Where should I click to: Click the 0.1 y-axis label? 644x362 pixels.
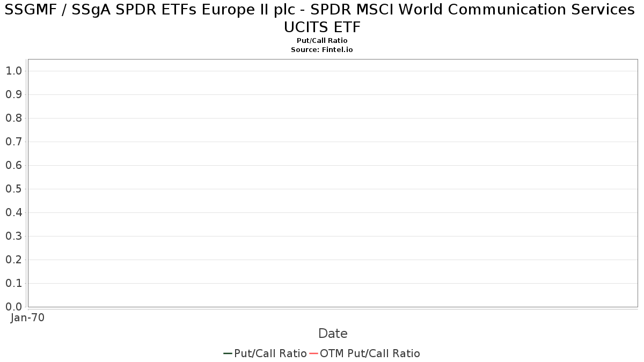(x=13, y=283)
